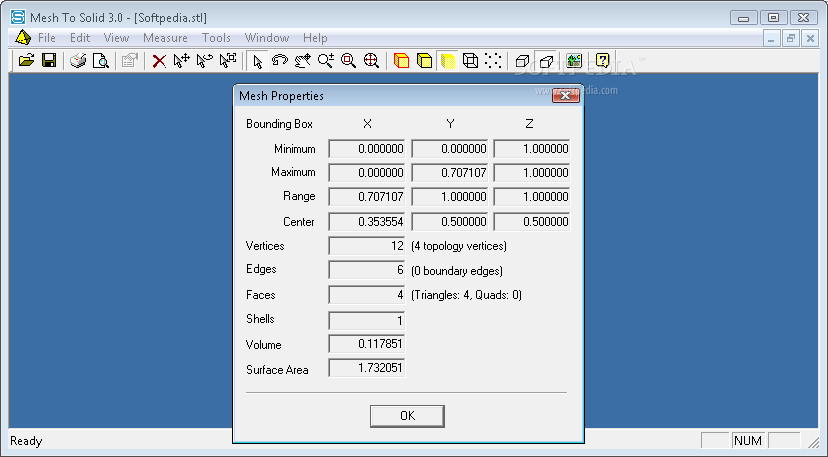
Task: Select the Zoom in/out magnifier tool
Action: tap(326, 61)
